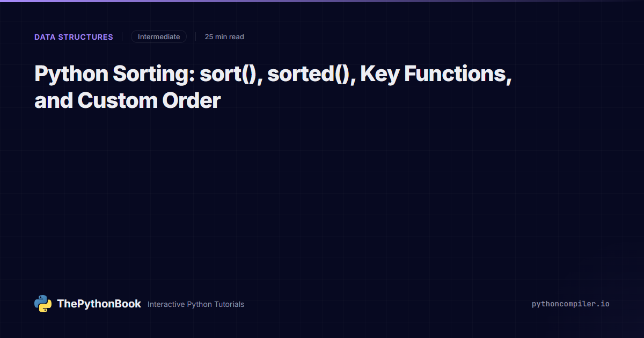This screenshot has width=644, height=338.
Task: Open the ThePythonBook brand name link
Action: point(99,304)
